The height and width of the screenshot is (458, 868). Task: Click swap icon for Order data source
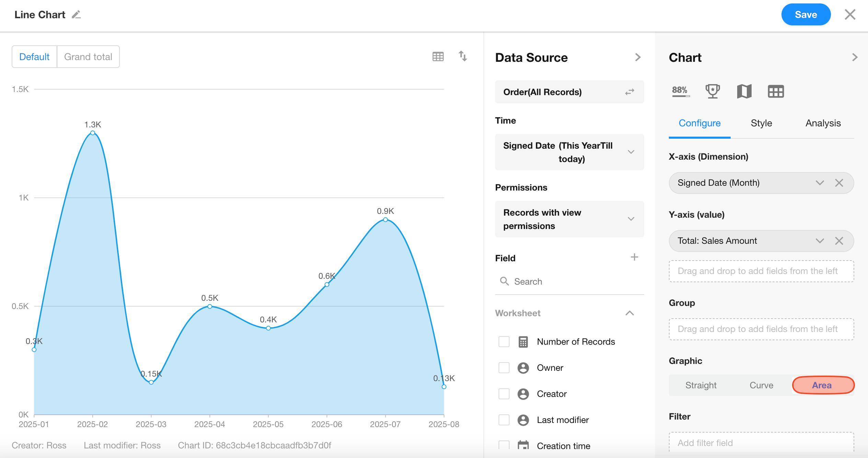(629, 92)
